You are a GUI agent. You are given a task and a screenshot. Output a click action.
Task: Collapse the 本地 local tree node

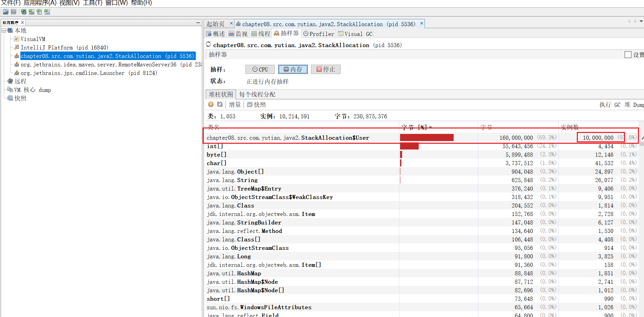point(4,31)
